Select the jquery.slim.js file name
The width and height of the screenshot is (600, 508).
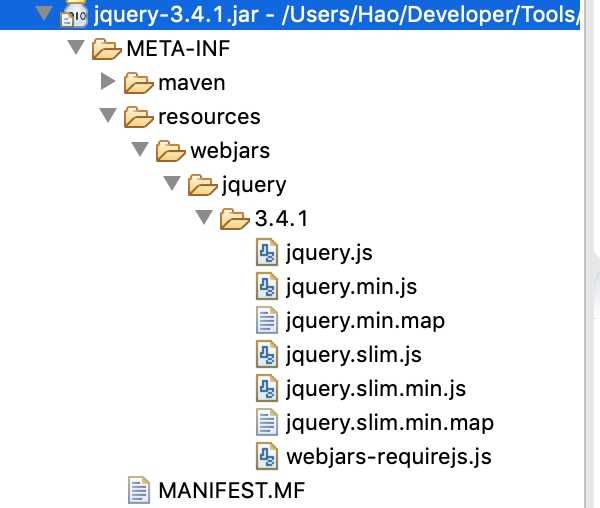tap(354, 355)
